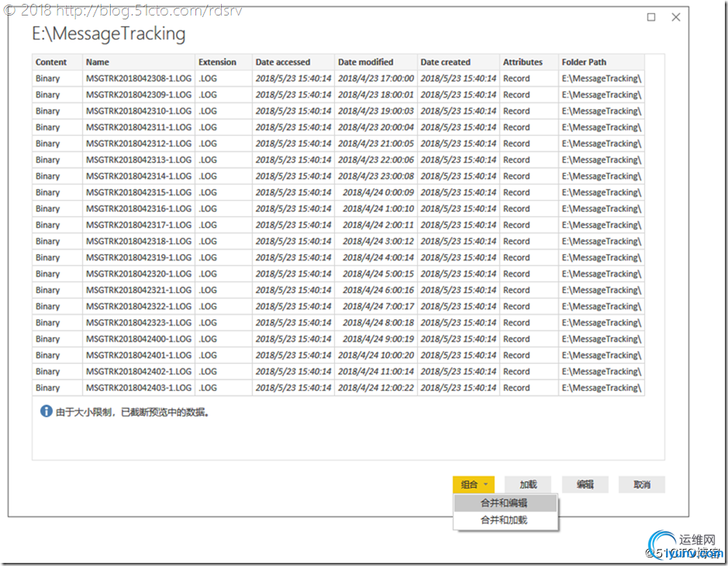Select file name MSGTRK2018042323-1.LOG
This screenshot has height=566, width=728.
click(138, 323)
